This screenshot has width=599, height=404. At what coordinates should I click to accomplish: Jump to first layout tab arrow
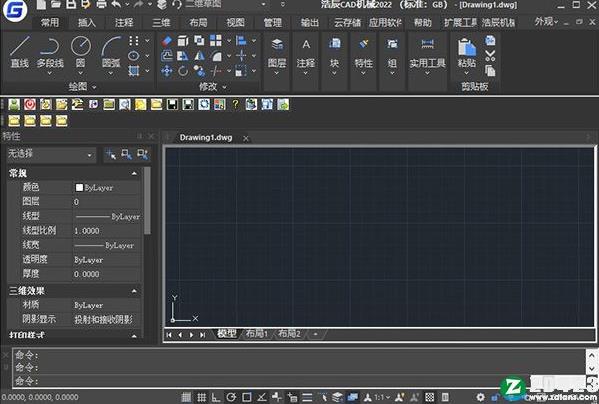tap(169, 335)
